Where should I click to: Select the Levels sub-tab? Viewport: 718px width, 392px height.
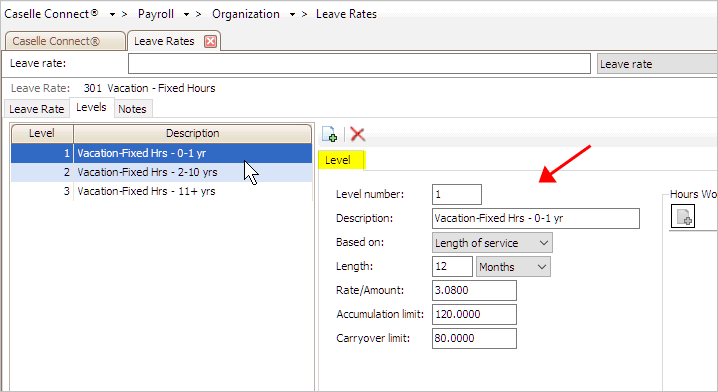coord(91,107)
